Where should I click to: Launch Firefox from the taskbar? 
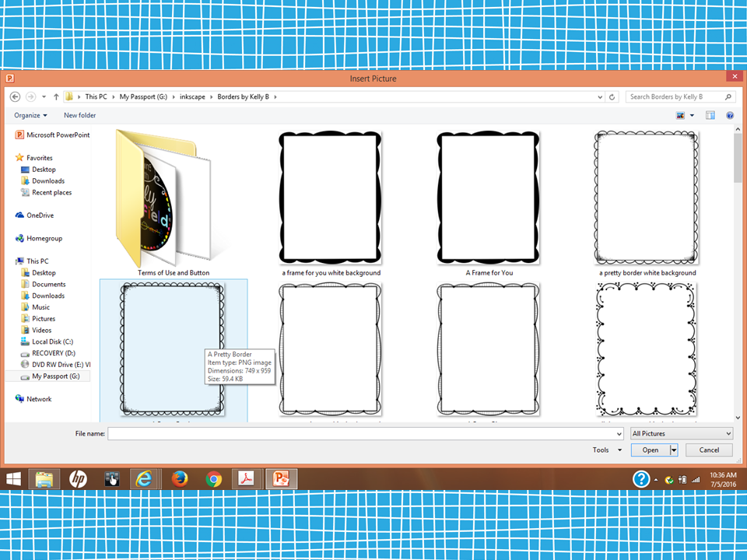[180, 479]
